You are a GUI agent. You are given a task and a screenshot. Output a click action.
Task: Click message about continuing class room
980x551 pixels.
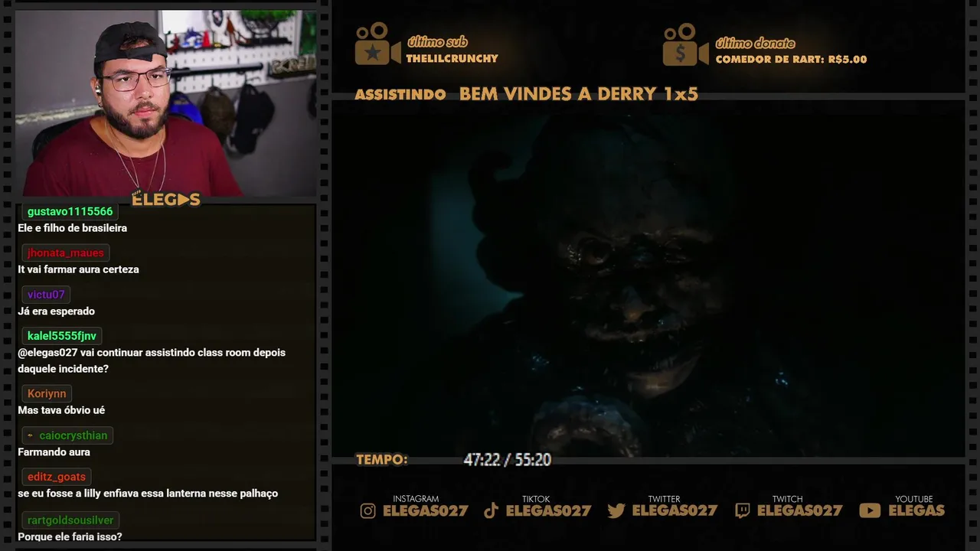click(x=152, y=360)
